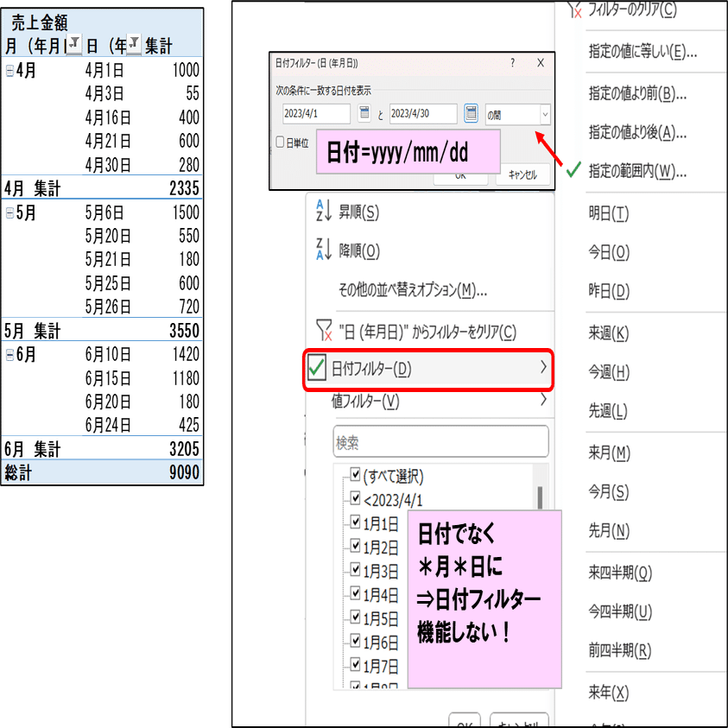
Task: Select 指定の値より前(B)...
Action: pyautogui.click(x=637, y=93)
